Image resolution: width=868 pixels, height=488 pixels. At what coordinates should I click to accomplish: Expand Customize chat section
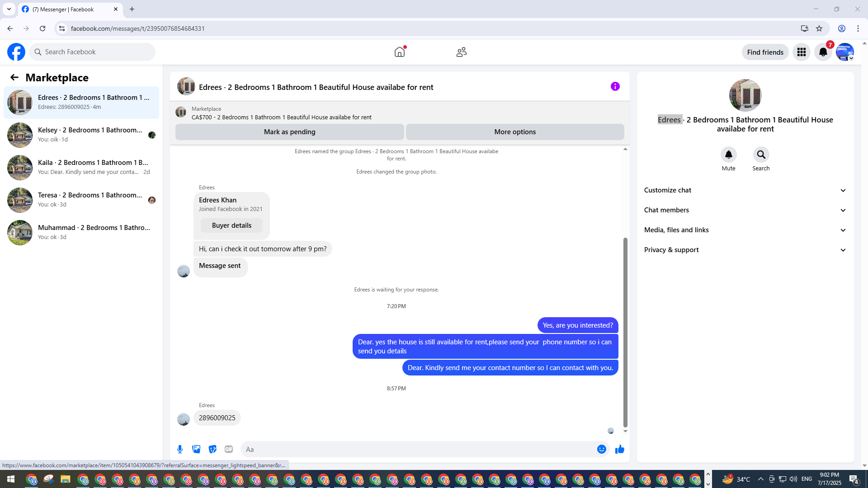(x=745, y=190)
